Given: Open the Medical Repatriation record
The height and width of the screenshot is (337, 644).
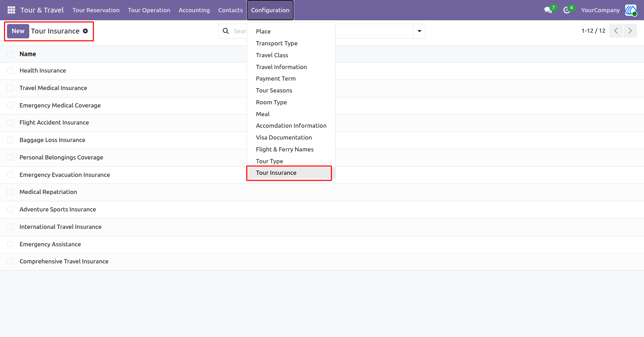Looking at the screenshot, I should coord(48,192).
